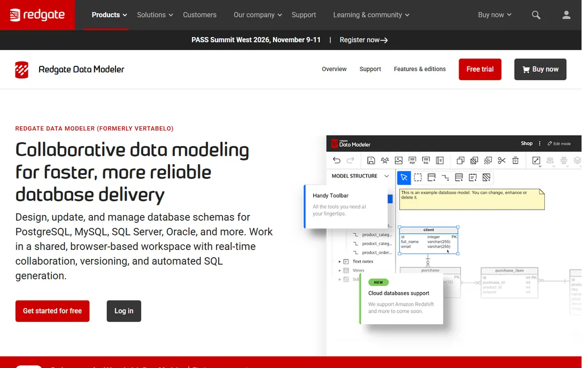This screenshot has width=588, height=368.
Task: Expand the Text notes tree node
Action: click(x=340, y=262)
